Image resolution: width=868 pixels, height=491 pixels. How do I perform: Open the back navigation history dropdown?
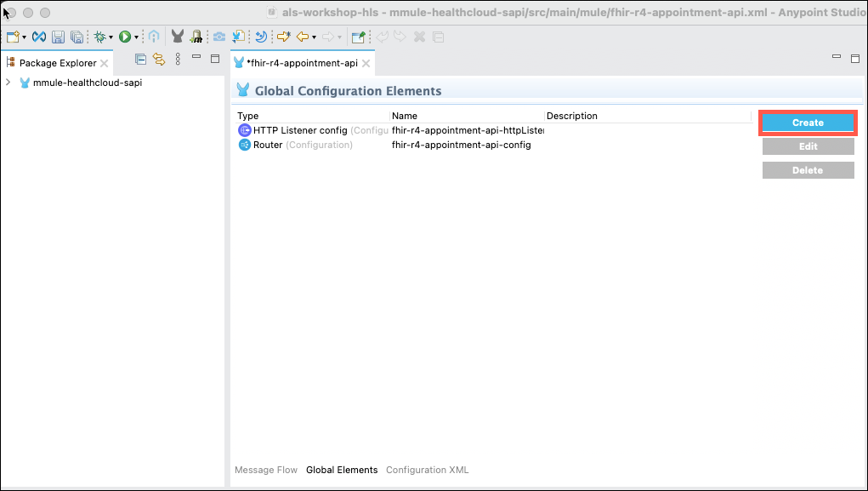pos(314,37)
